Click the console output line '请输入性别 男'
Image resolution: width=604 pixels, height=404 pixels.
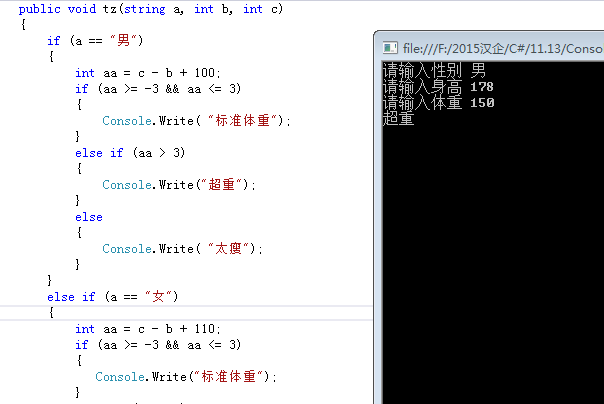point(434,70)
